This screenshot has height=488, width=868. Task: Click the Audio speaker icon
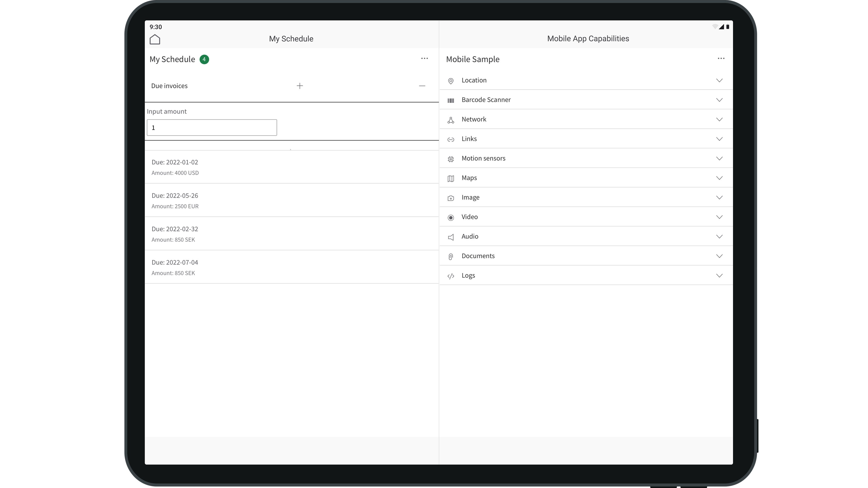point(451,237)
